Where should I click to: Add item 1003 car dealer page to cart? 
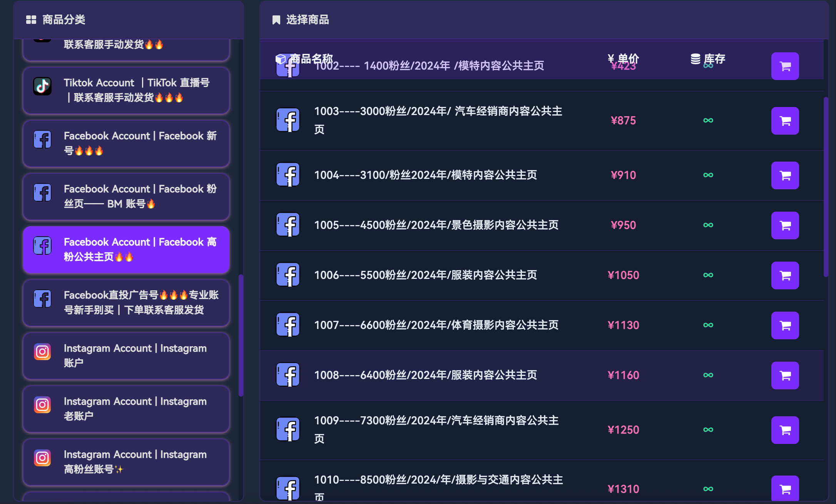(785, 121)
